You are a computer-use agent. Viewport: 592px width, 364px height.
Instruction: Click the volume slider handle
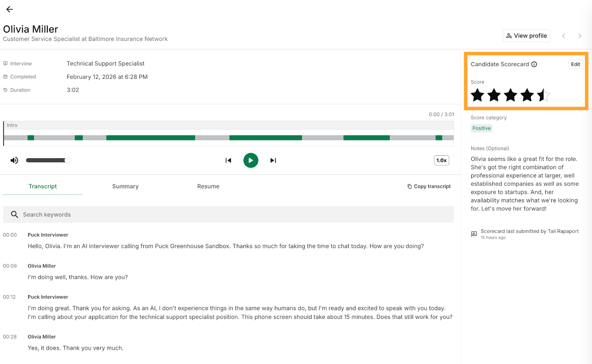pyautogui.click(x=67, y=160)
